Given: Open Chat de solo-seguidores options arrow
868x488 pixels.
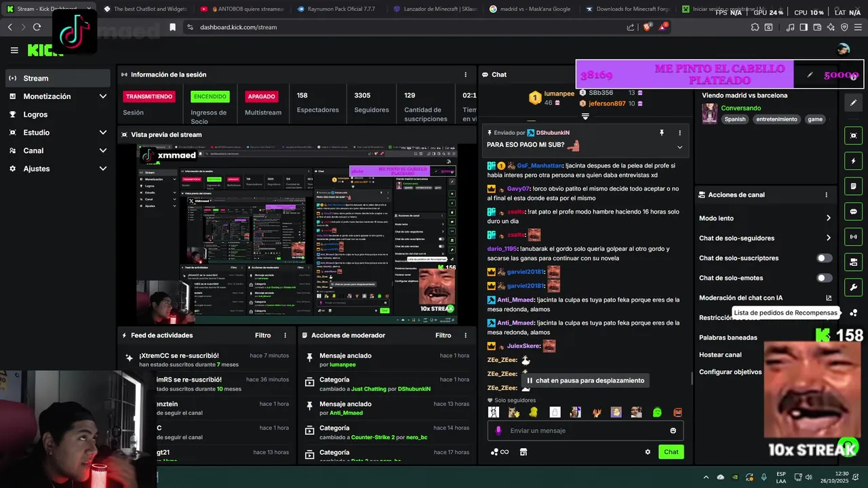Looking at the screenshot, I should [x=828, y=238].
